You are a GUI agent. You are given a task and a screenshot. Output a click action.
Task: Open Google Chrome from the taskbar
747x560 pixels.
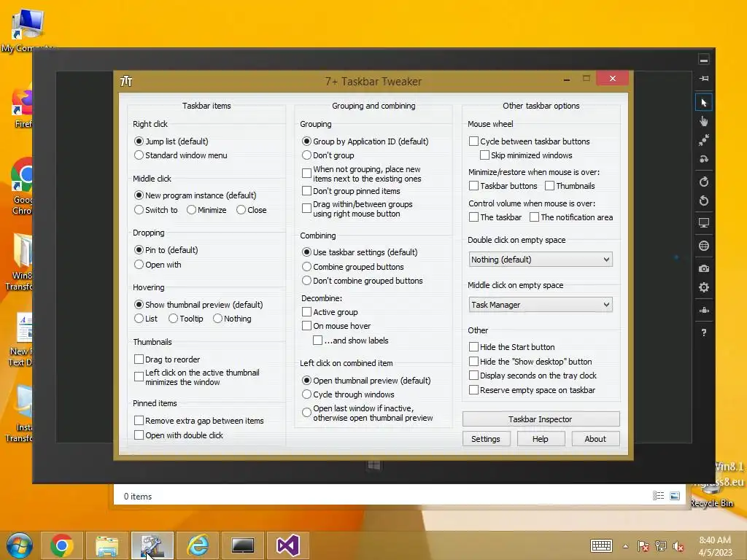tap(61, 545)
